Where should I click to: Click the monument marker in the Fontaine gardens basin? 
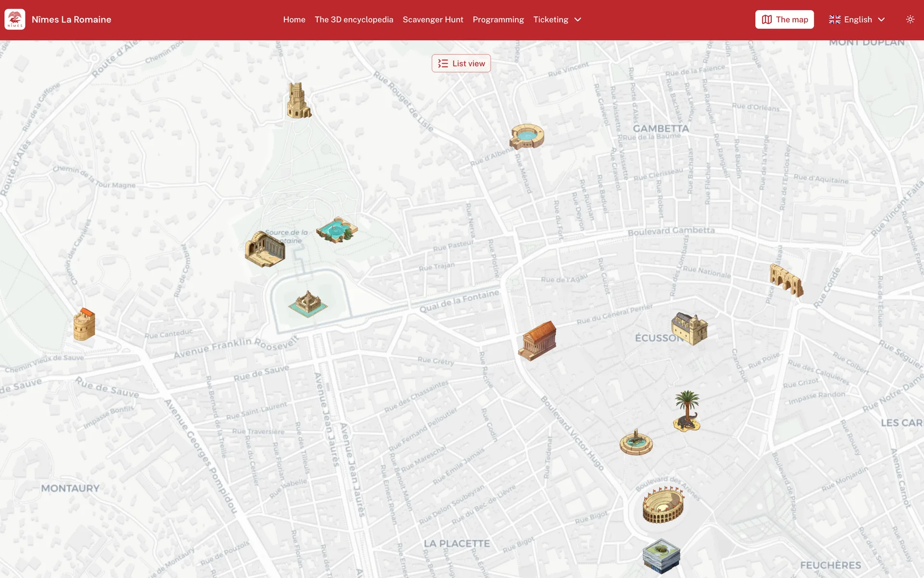click(308, 304)
